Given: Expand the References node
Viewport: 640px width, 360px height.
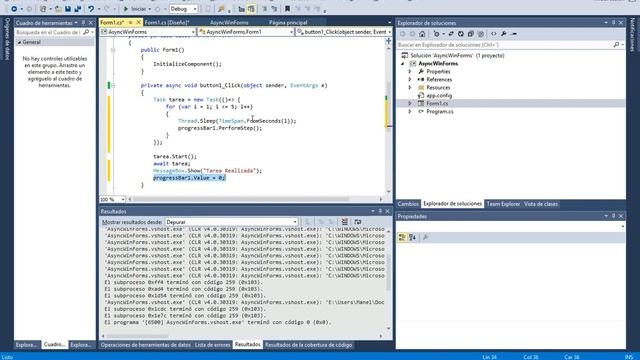Looking at the screenshot, I should click(410, 80).
